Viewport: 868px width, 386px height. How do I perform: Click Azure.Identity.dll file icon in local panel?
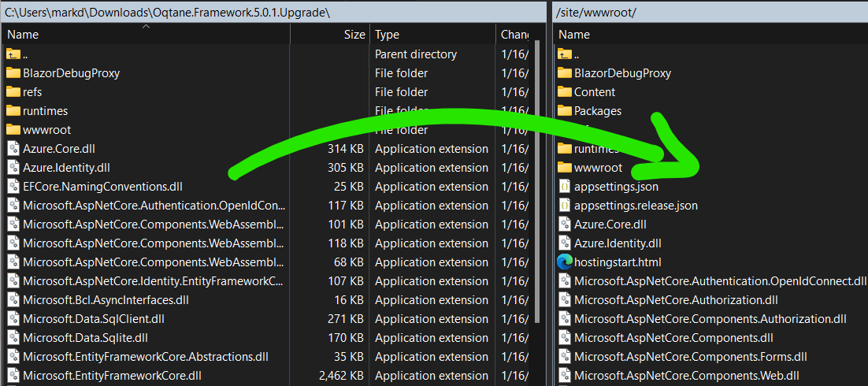[x=13, y=167]
